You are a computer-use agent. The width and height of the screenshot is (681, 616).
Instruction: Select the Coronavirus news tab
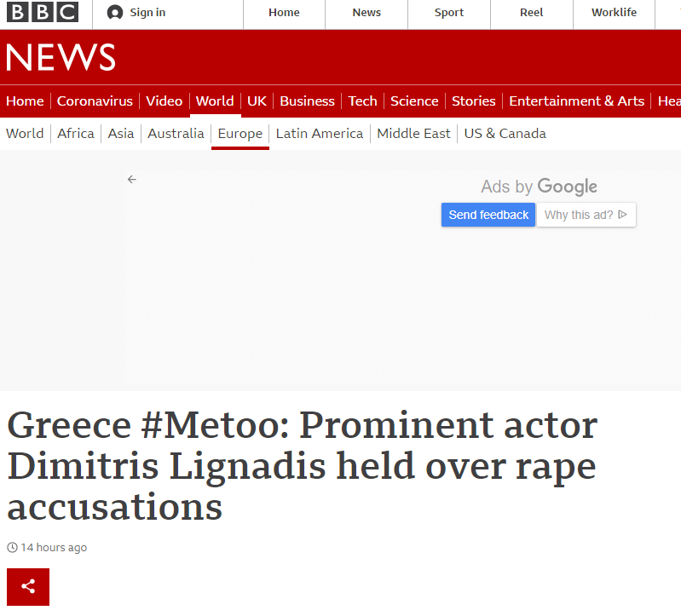coord(95,101)
